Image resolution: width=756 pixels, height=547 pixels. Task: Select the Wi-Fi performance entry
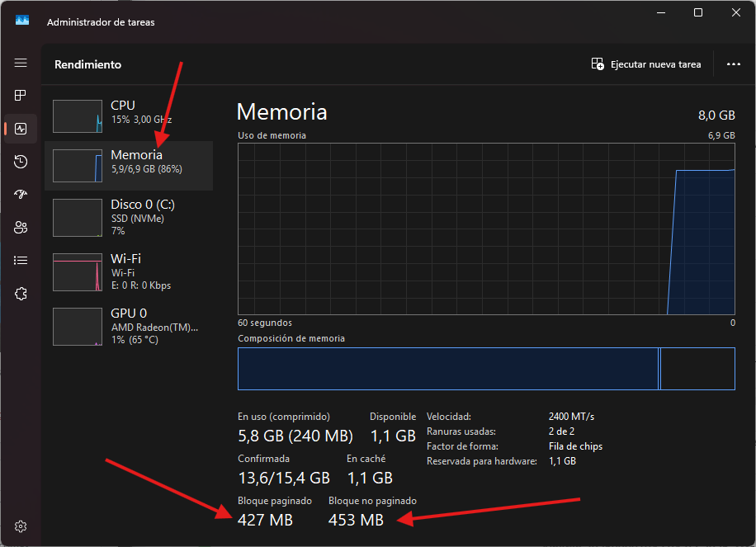pyautogui.click(x=129, y=272)
